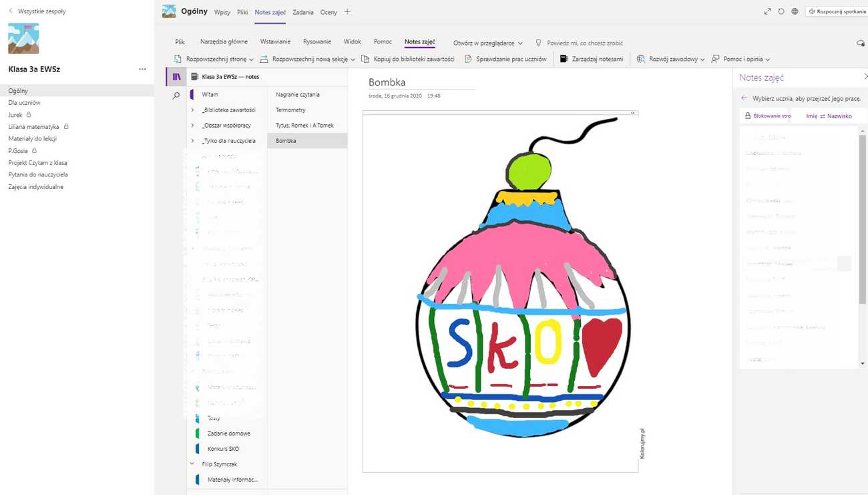The width and height of the screenshot is (868, 495).
Task: Click the Bombka page title
Action: [x=387, y=82]
